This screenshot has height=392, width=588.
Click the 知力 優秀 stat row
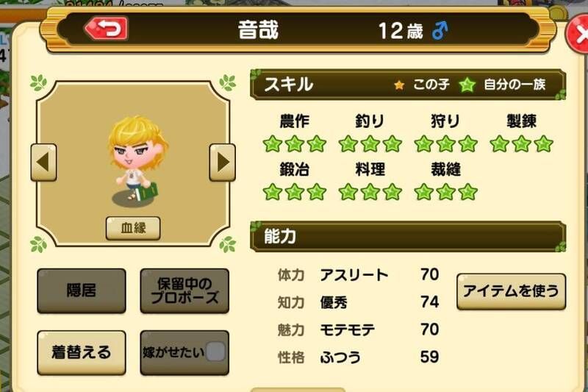click(x=358, y=302)
